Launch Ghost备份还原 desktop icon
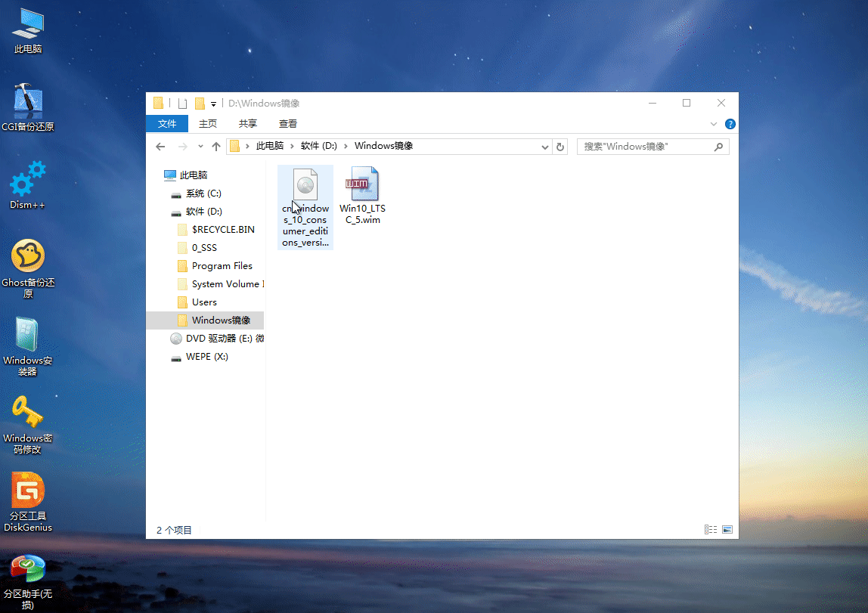Image resolution: width=868 pixels, height=613 pixels. click(x=28, y=268)
